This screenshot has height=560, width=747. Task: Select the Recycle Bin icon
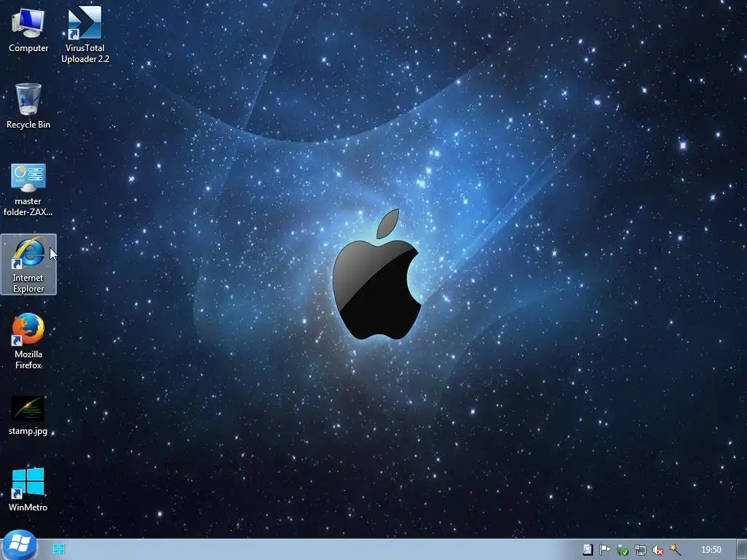28,106
